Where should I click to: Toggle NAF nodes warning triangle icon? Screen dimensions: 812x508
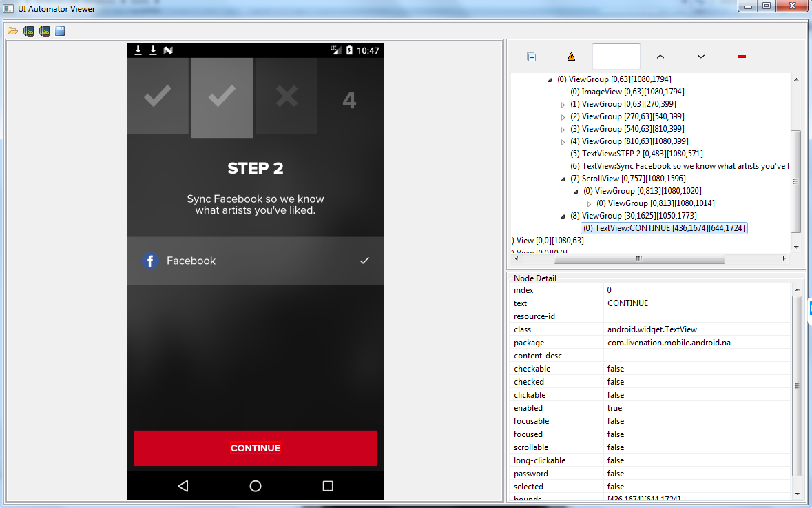571,57
